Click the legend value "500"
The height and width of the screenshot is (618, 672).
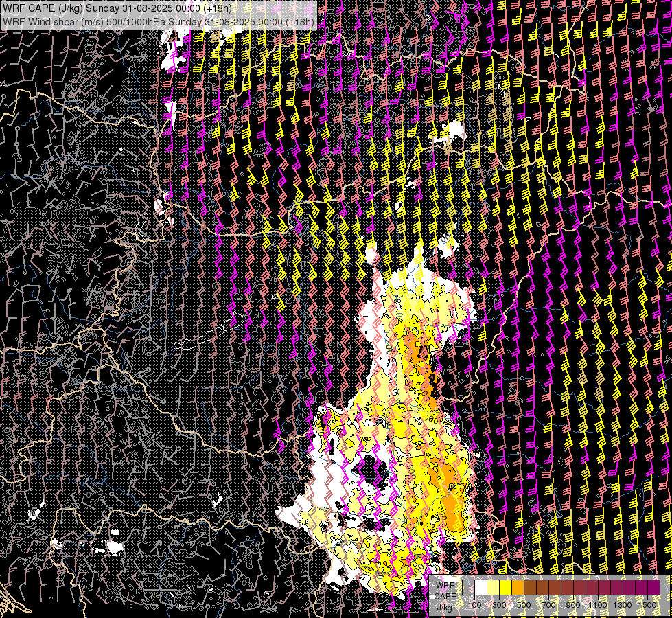click(x=524, y=605)
